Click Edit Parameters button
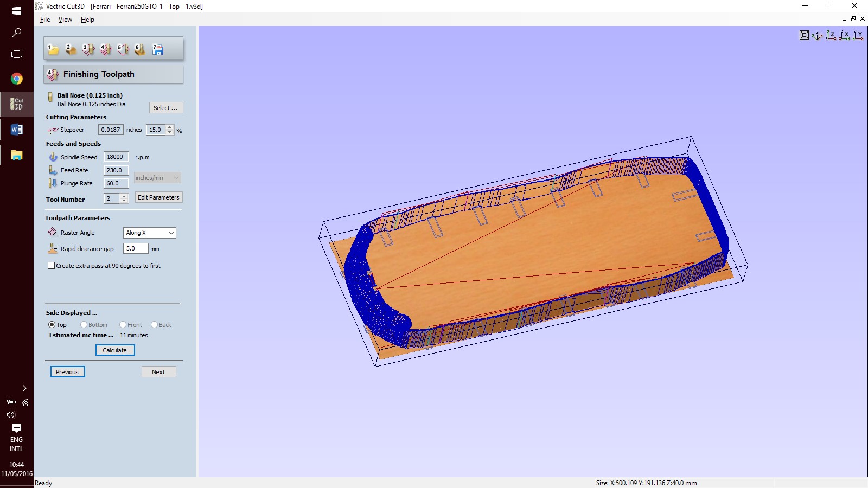The height and width of the screenshot is (488, 868). point(158,197)
